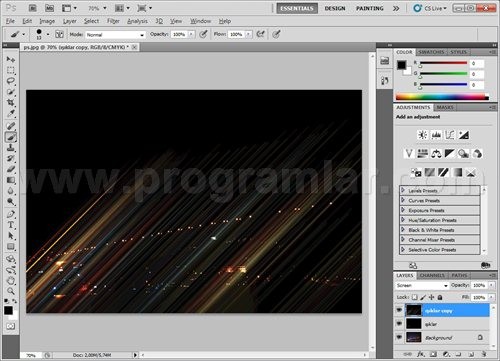This screenshot has width=500, height=361.
Task: Toggle airbrush mode in options bar
Action: pyautogui.click(x=261, y=34)
